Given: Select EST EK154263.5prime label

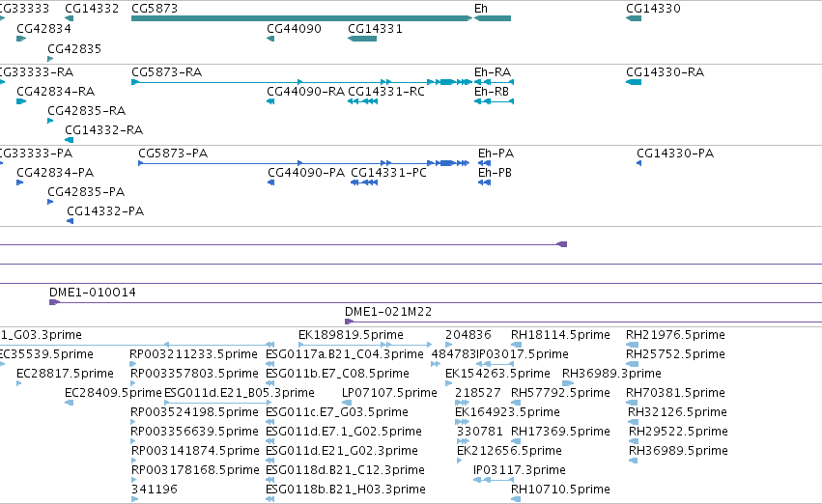Looking at the screenshot, I should pyautogui.click(x=497, y=374).
